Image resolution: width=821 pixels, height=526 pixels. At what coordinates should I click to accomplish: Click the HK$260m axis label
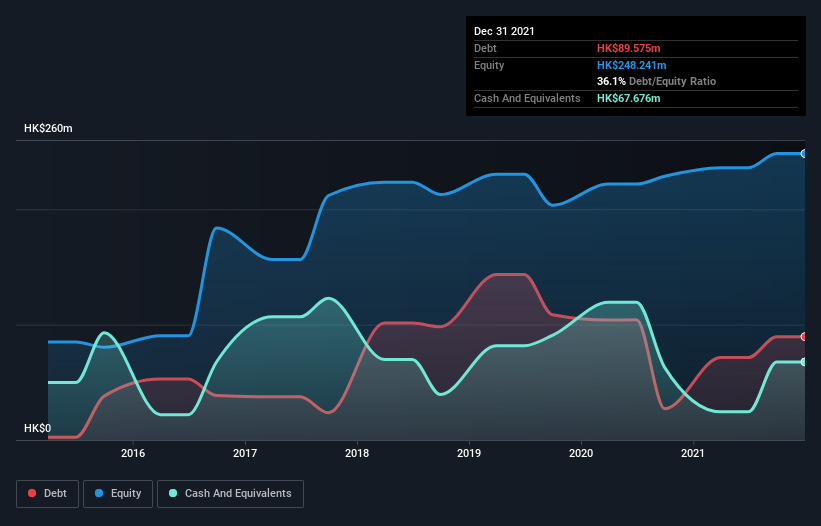click(x=48, y=128)
